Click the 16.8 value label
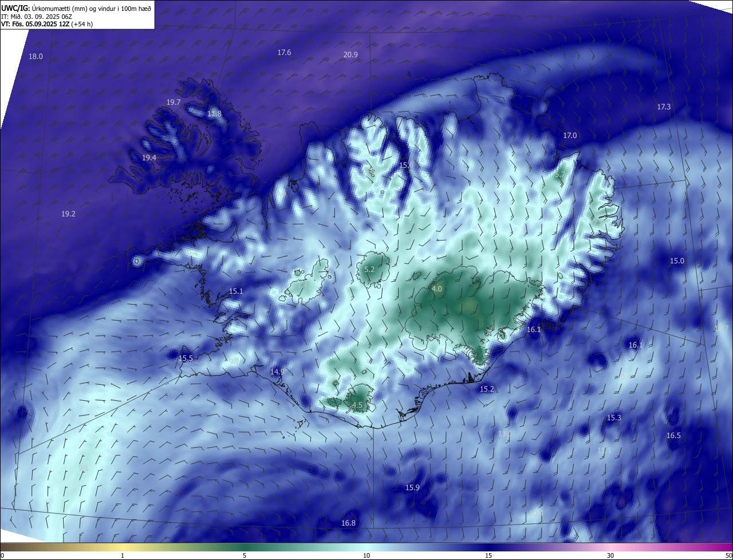This screenshot has width=733, height=560. click(348, 523)
